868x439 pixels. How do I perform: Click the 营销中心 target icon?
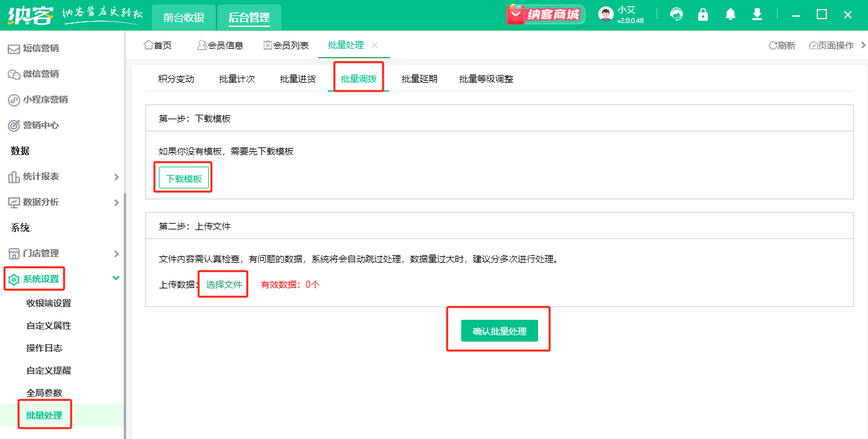click(14, 125)
